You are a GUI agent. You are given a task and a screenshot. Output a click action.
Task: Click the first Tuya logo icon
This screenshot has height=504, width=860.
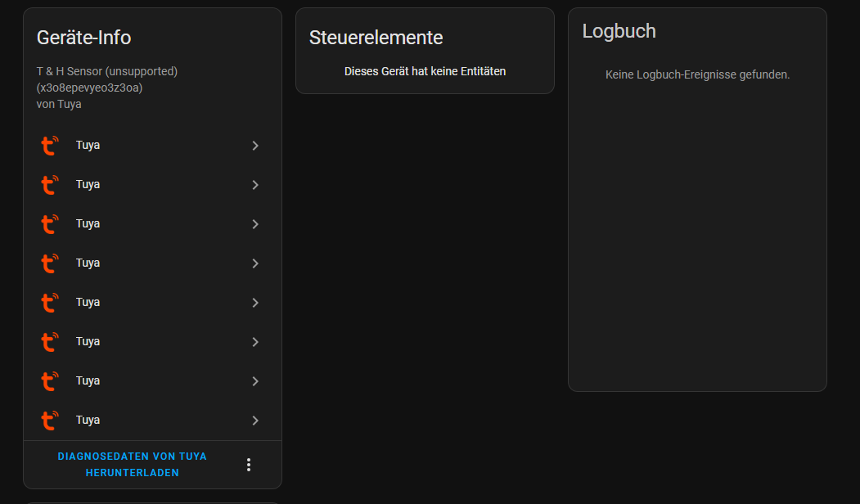point(50,146)
